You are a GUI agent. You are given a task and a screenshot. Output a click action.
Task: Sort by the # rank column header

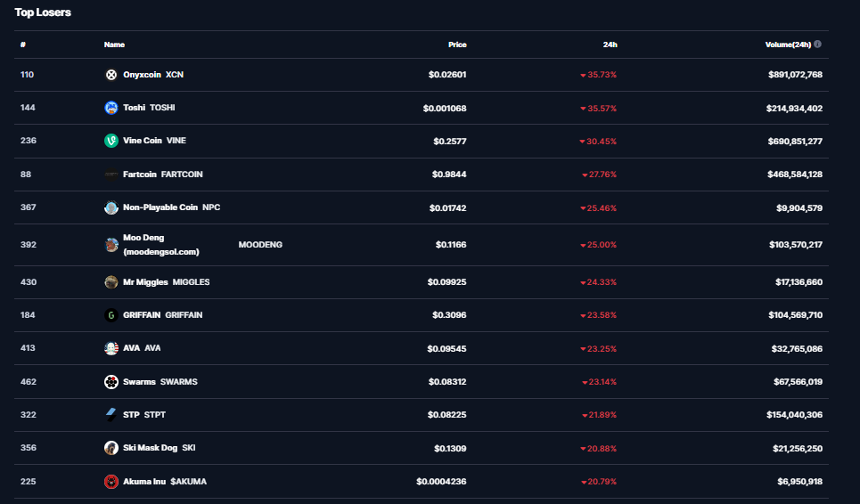23,45
